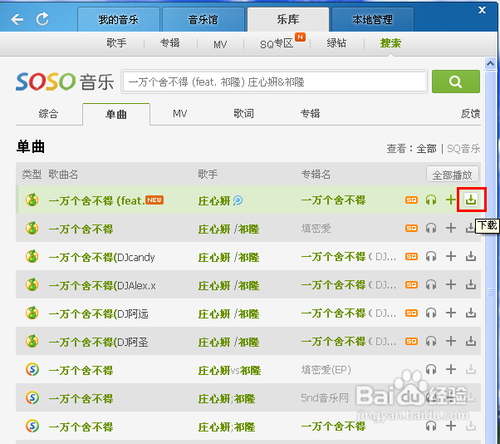
Task: Click SQ badge on DJ阿圣 row
Action: click(x=411, y=341)
